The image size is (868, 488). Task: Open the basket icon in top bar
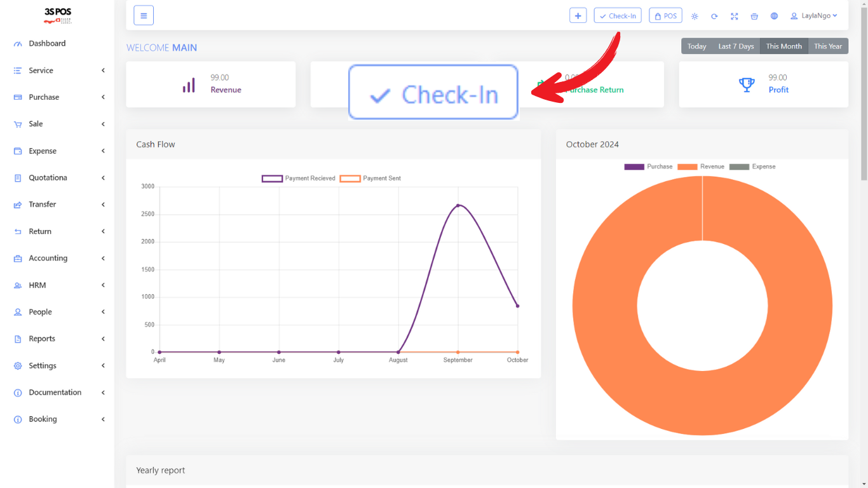tap(754, 17)
